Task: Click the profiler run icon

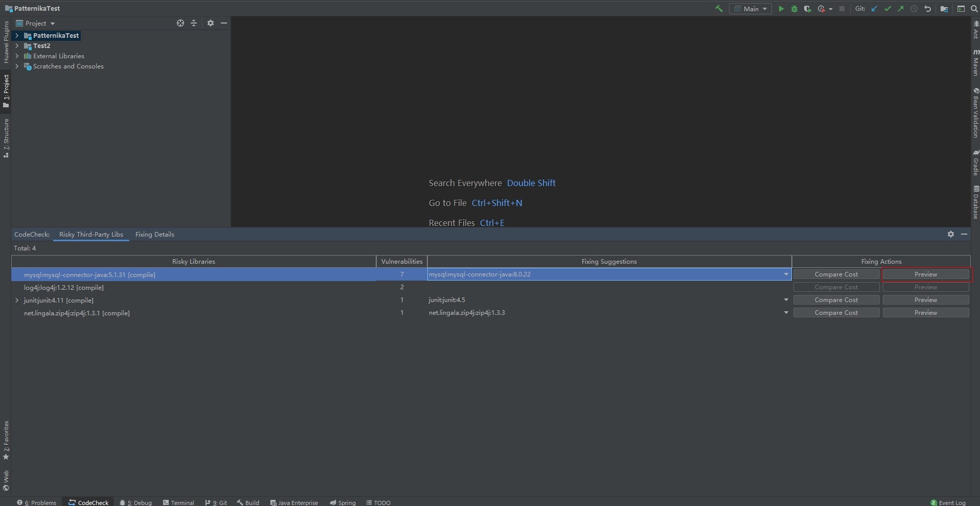Action: [821, 9]
